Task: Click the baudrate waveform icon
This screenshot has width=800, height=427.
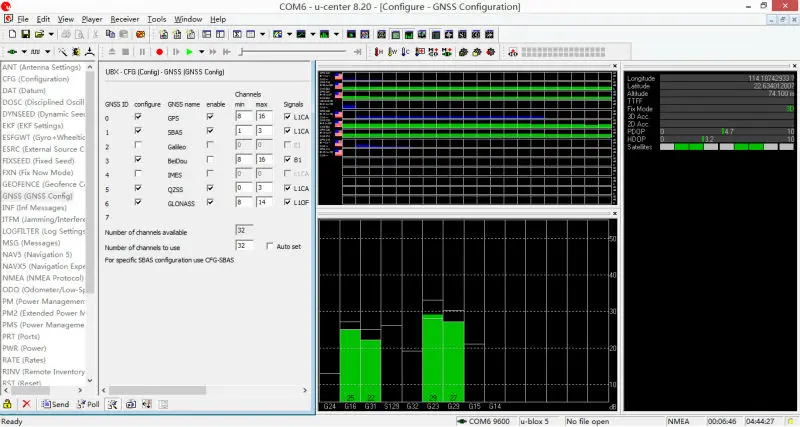Action: (35, 52)
